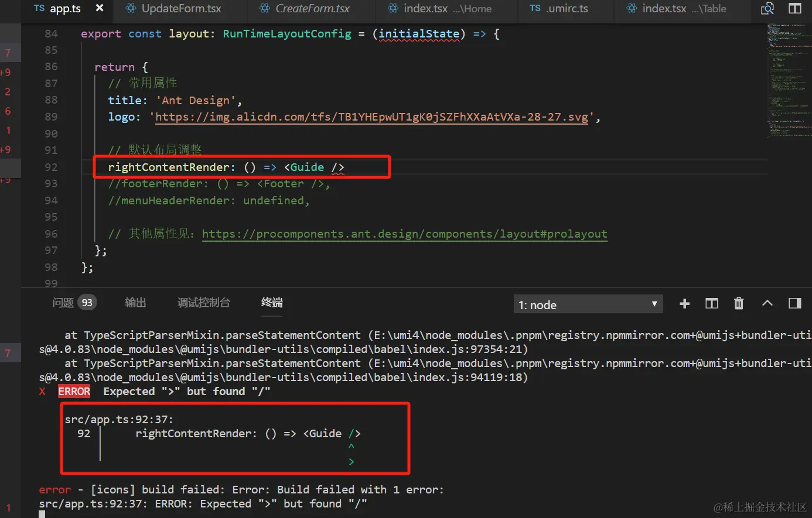Open the procomponents.ant.design layout link

point(405,234)
